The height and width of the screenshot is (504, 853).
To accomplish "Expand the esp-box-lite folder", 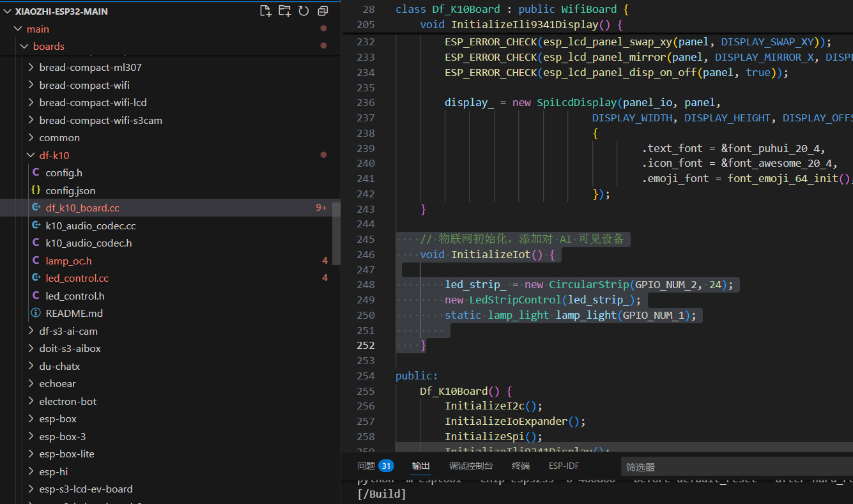I will (32, 454).
